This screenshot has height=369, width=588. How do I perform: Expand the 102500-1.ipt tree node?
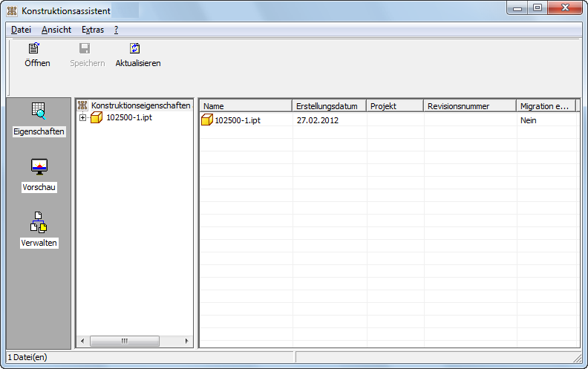coord(82,118)
